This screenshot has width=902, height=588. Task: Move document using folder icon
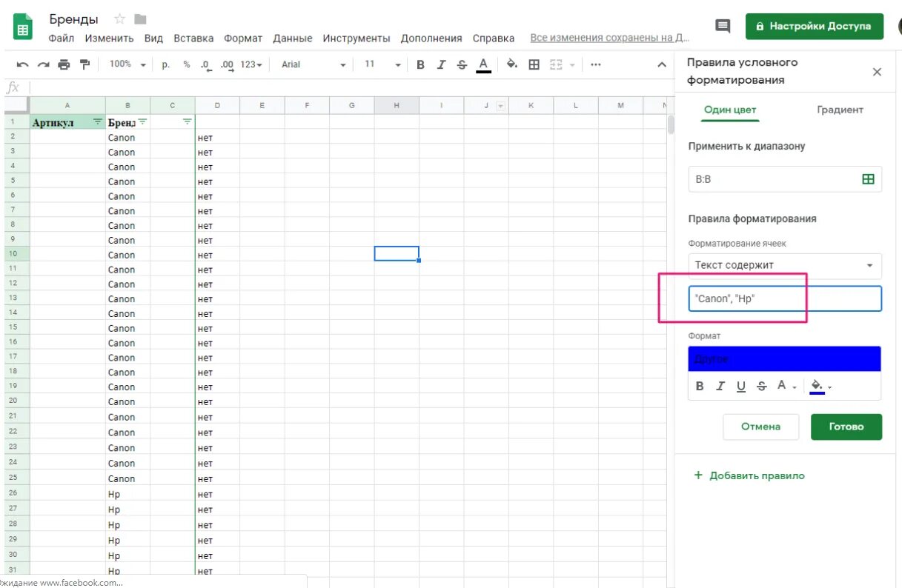click(140, 19)
